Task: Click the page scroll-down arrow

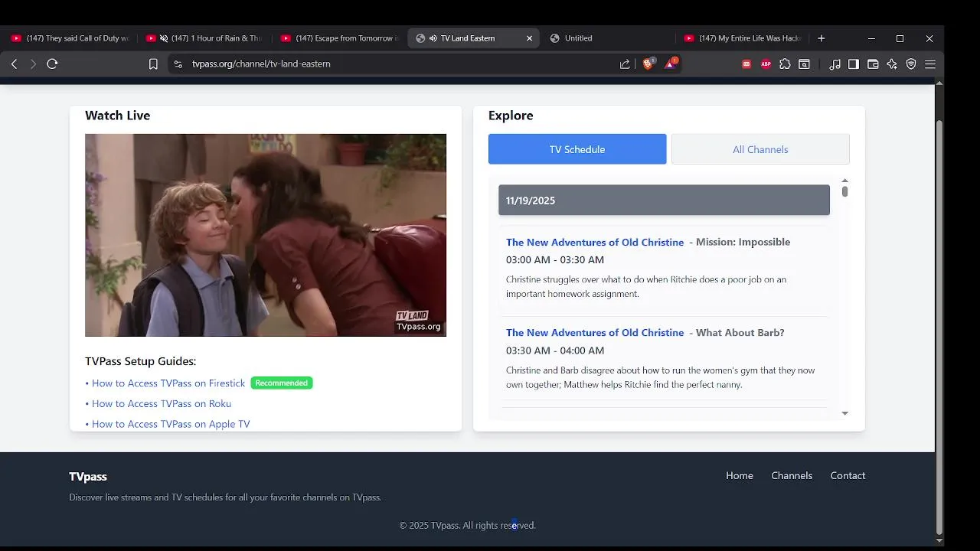Action: click(x=939, y=541)
